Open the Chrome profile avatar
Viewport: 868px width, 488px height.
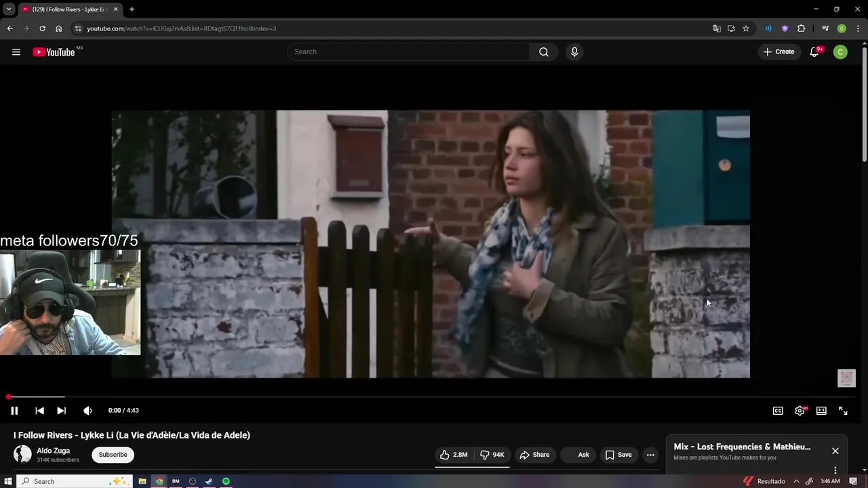pos(842,28)
